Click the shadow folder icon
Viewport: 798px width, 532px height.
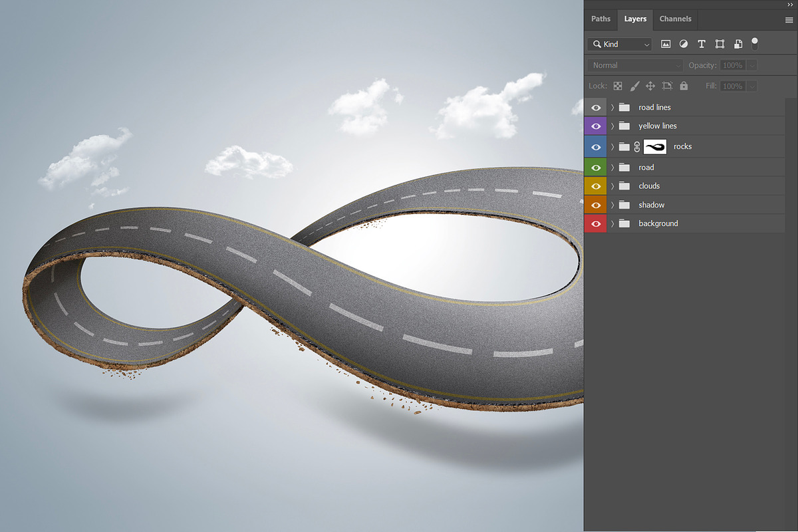coord(624,205)
